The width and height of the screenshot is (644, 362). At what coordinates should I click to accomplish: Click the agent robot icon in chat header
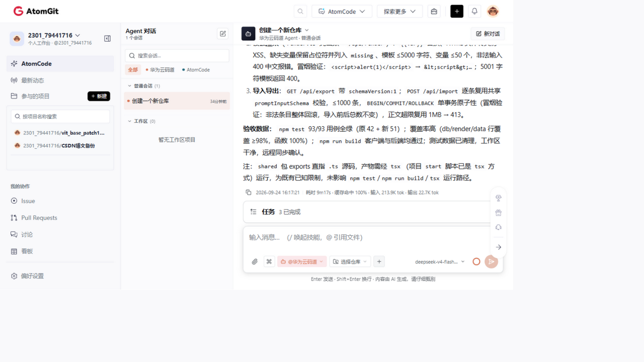click(248, 34)
